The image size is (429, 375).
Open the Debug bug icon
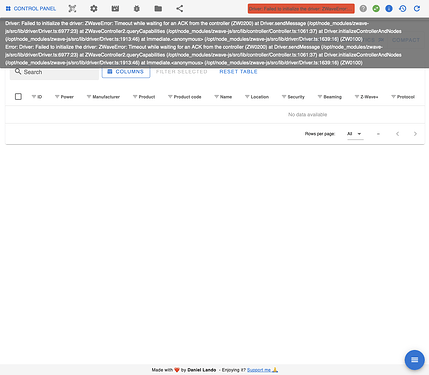(137, 9)
